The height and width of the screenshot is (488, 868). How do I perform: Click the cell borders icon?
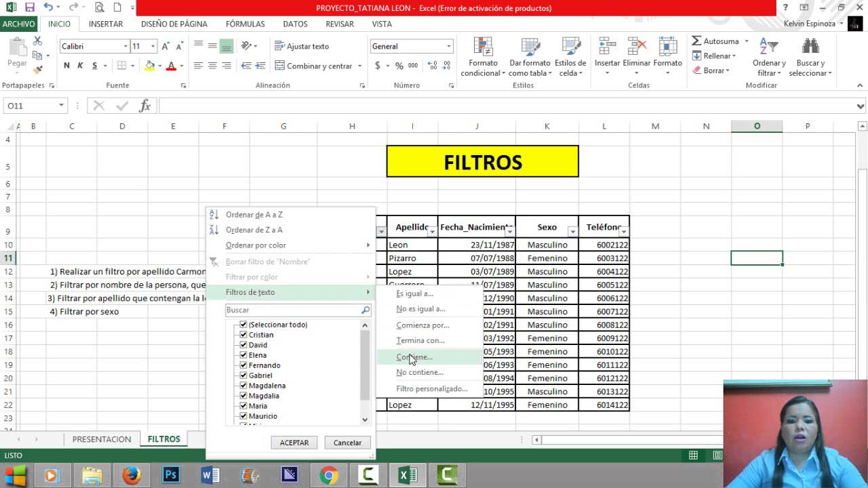coord(122,66)
